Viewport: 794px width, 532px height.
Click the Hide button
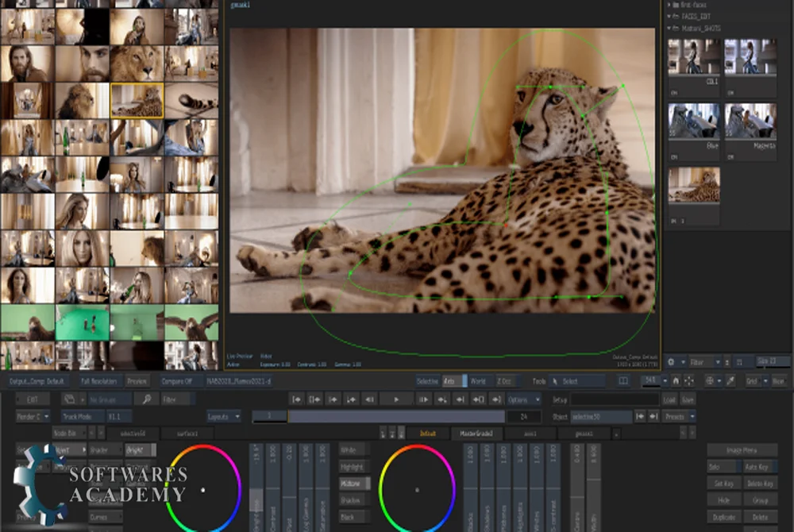(723, 500)
